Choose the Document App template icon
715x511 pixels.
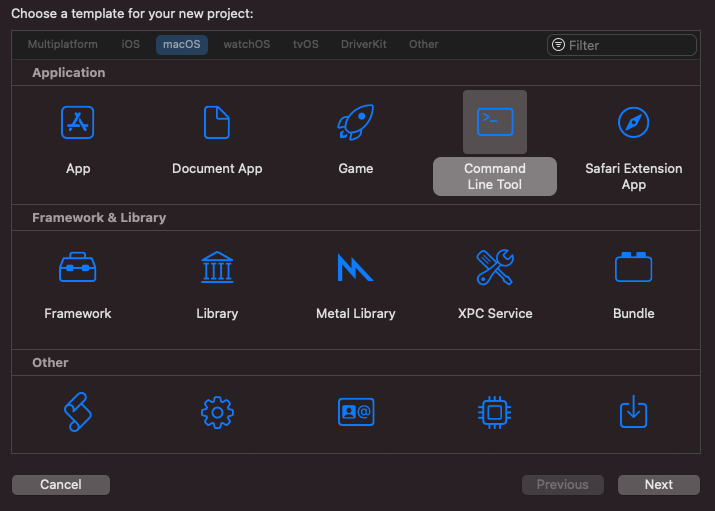click(x=217, y=122)
